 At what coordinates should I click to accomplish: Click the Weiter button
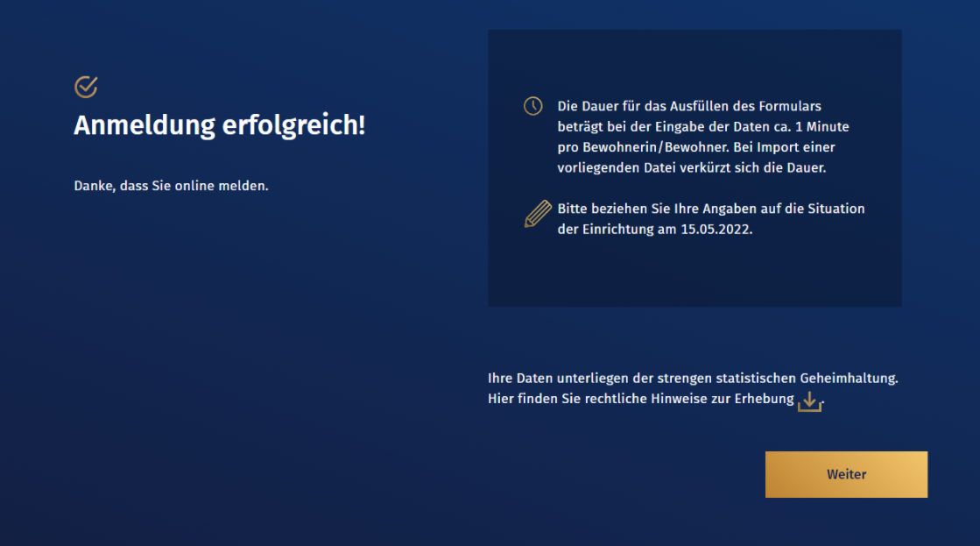click(x=846, y=474)
